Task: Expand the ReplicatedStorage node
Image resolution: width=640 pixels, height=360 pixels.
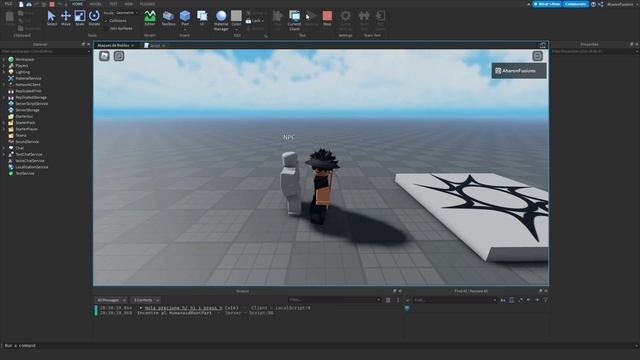Action: click(4, 97)
